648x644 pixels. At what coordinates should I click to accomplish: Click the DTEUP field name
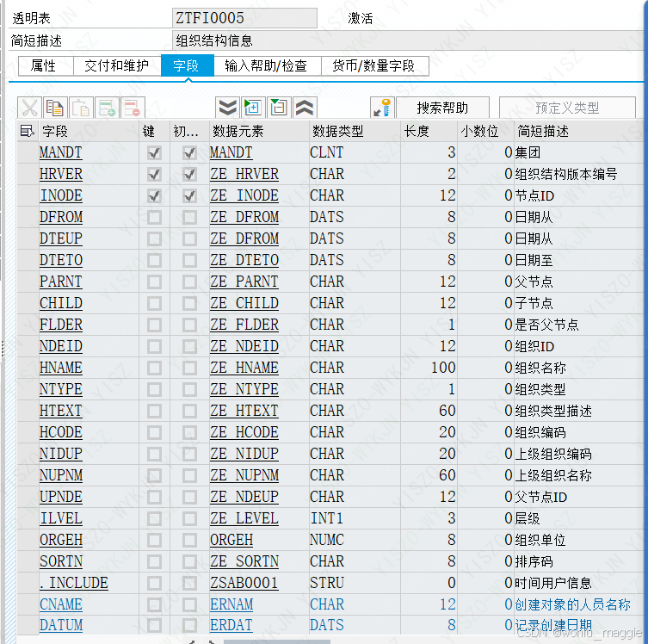[61, 238]
